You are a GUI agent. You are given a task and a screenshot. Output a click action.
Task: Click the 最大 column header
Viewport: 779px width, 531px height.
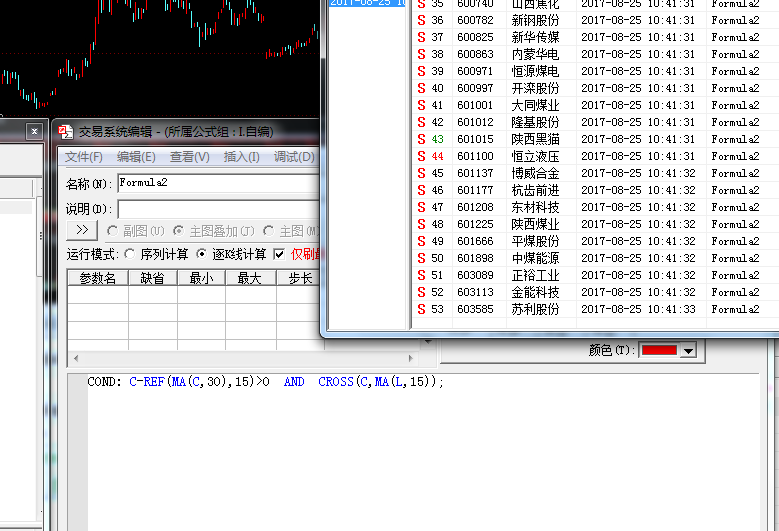[x=250, y=278]
